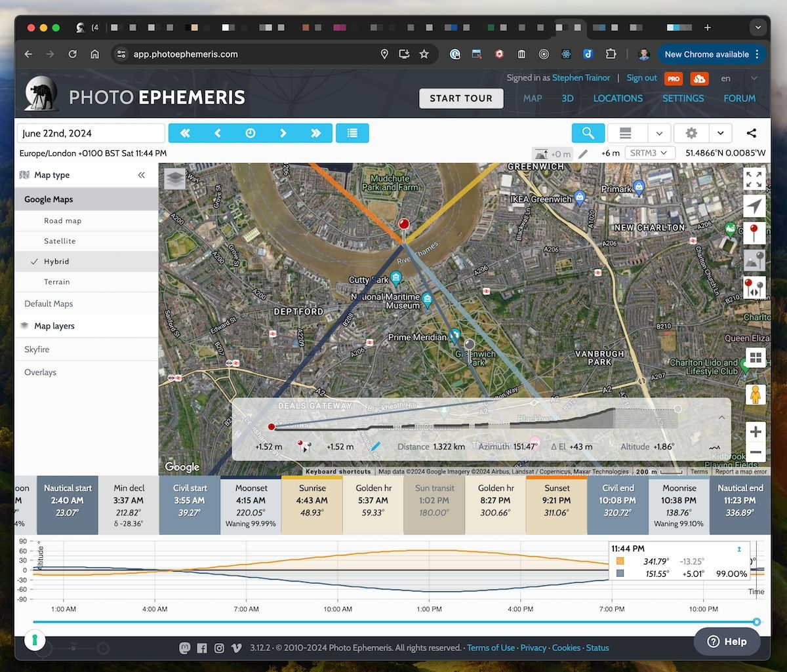Select the red primary pin tool
The width and height of the screenshot is (787, 672).
coord(754,233)
